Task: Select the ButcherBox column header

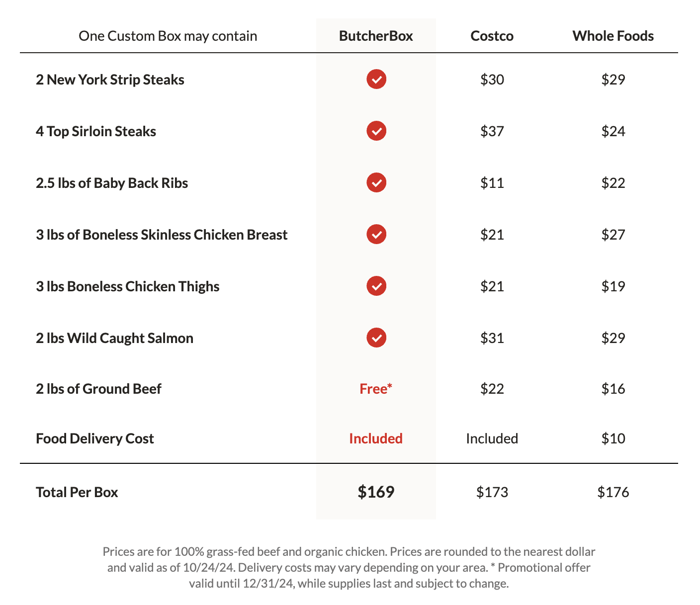Action: 376,36
